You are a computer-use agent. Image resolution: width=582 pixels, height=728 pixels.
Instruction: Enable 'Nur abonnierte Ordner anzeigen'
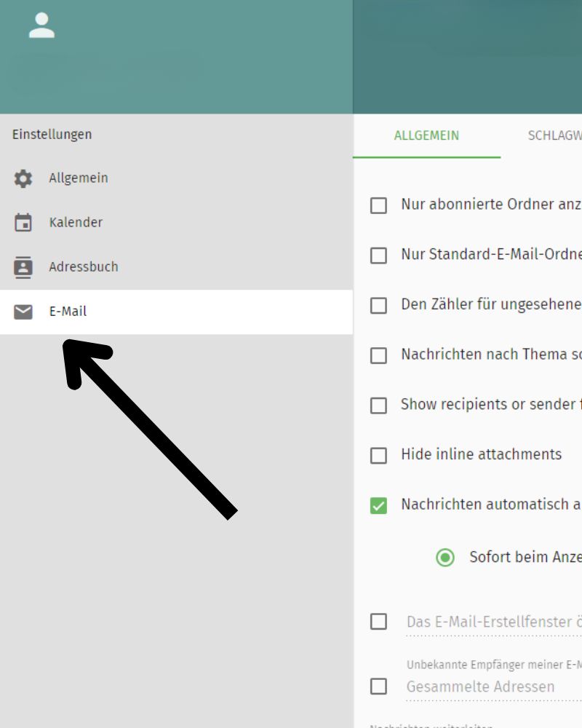378,205
